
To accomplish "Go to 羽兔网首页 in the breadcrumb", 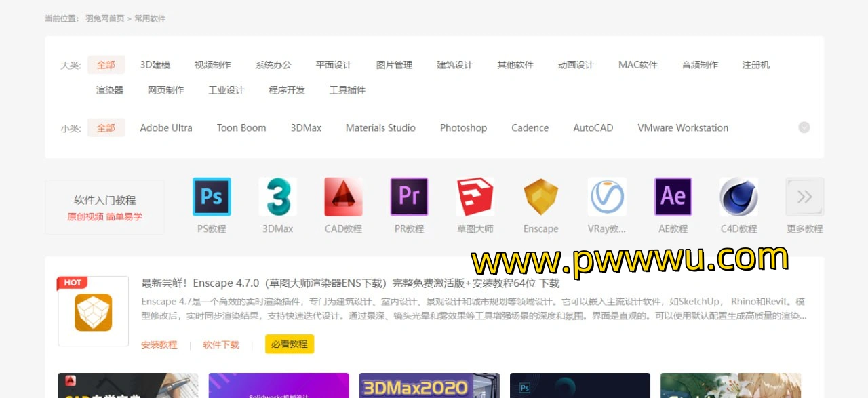I will point(105,18).
